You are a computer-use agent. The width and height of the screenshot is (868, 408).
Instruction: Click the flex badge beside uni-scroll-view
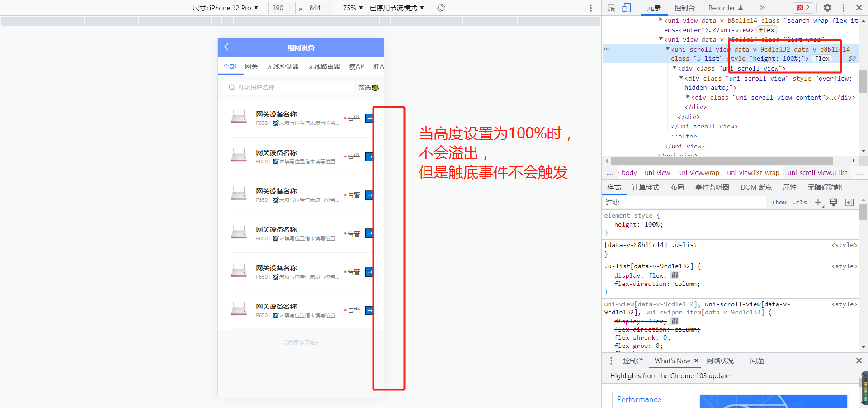[x=821, y=58]
